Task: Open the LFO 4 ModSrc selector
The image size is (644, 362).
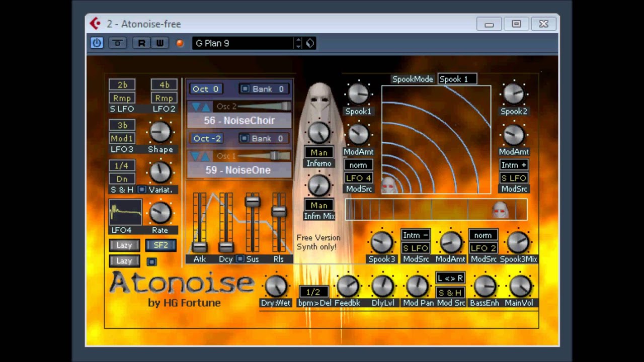Action: coord(358,178)
